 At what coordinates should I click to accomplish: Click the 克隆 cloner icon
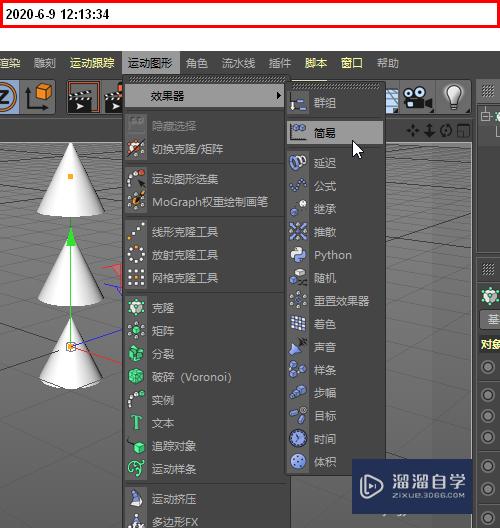click(136, 308)
